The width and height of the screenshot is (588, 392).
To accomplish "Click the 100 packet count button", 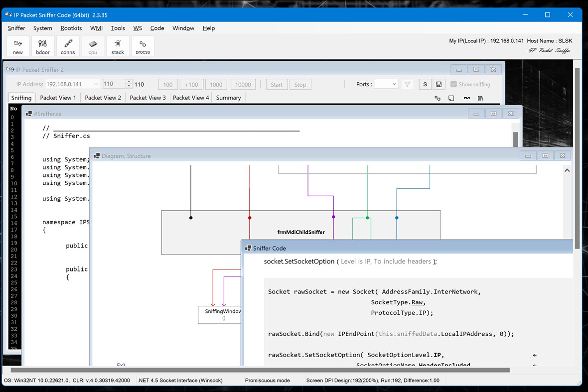I will 168,84.
